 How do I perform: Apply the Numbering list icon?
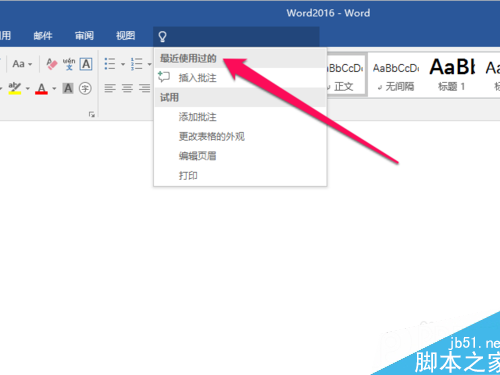pyautogui.click(x=137, y=64)
